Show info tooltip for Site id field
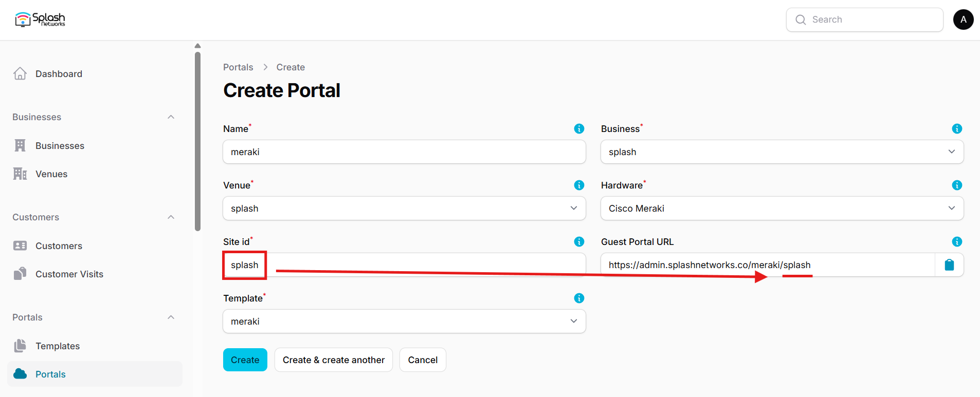The image size is (980, 397). [x=579, y=241]
